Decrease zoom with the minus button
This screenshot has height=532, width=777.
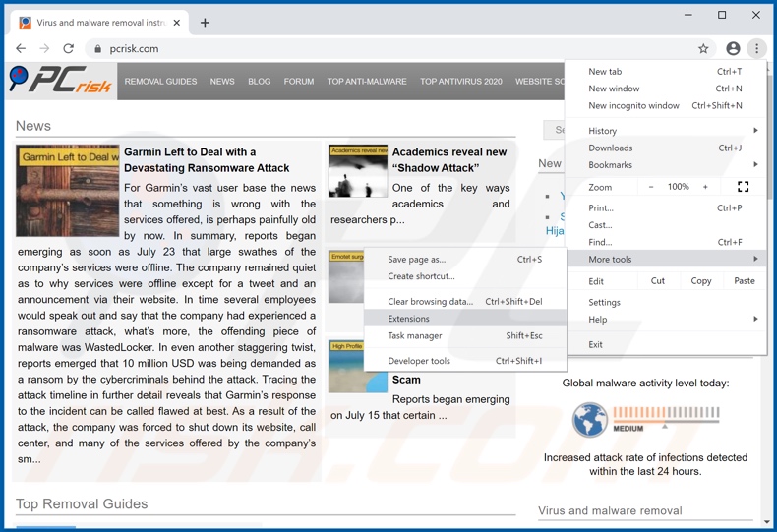coord(651,187)
